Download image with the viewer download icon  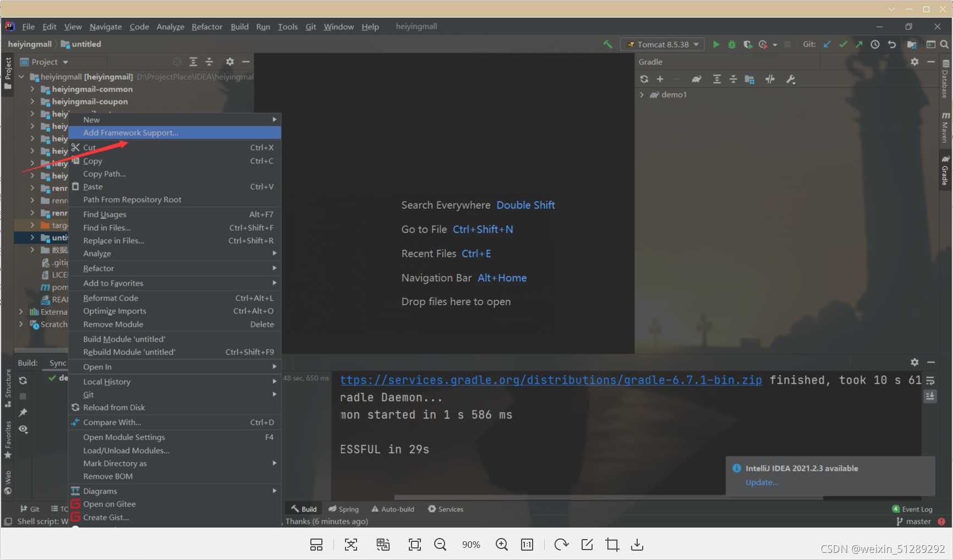pos(637,545)
